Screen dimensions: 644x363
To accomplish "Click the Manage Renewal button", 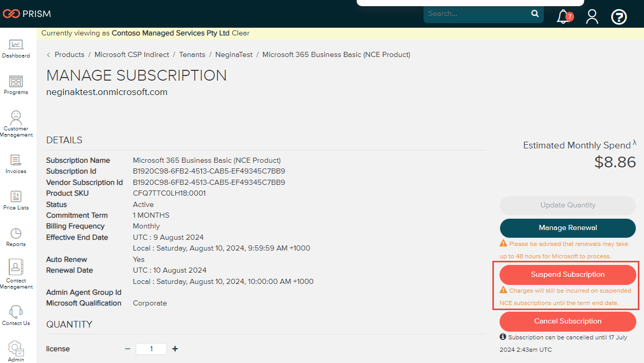I will (567, 228).
